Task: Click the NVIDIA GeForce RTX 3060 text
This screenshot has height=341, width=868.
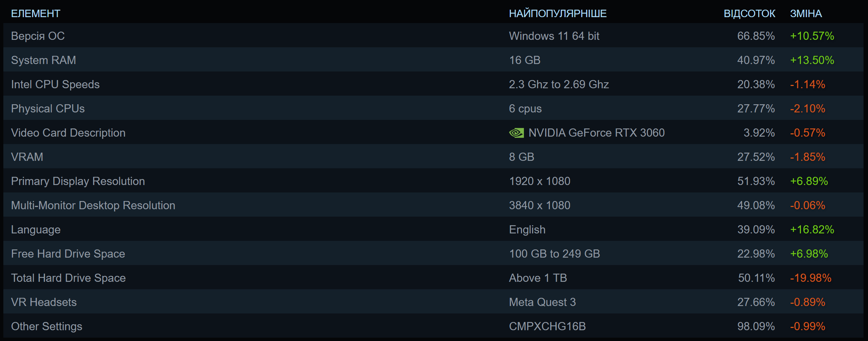Action: coord(597,133)
